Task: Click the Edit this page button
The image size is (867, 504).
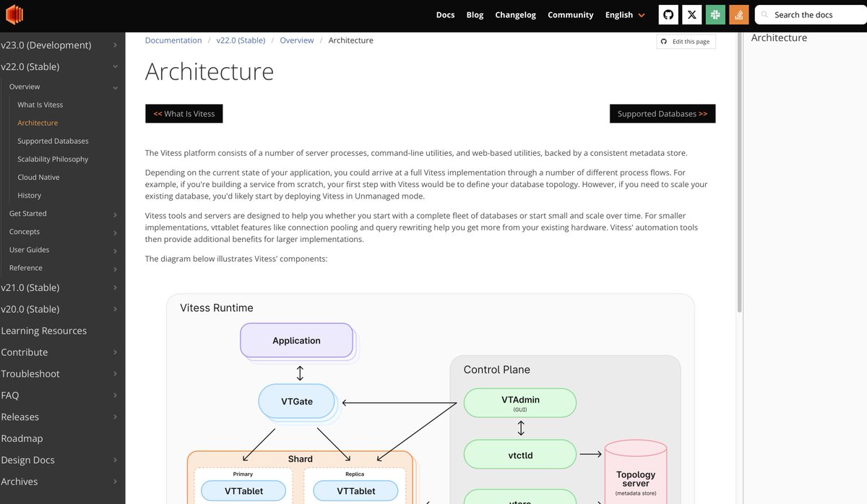Action: point(686,42)
